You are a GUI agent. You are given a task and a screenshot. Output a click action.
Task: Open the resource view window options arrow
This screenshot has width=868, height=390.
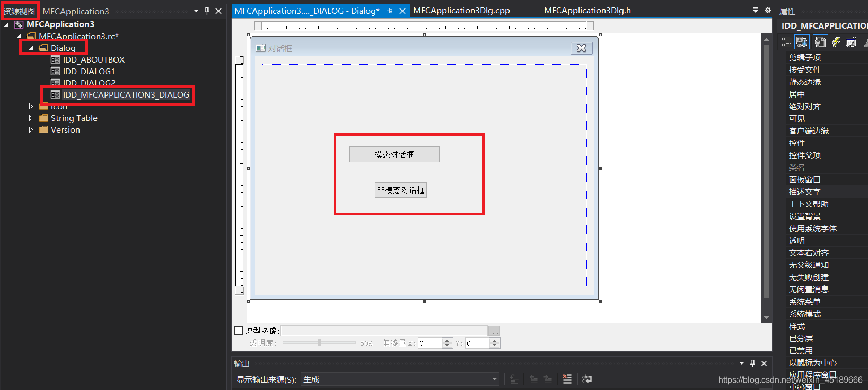(x=196, y=11)
